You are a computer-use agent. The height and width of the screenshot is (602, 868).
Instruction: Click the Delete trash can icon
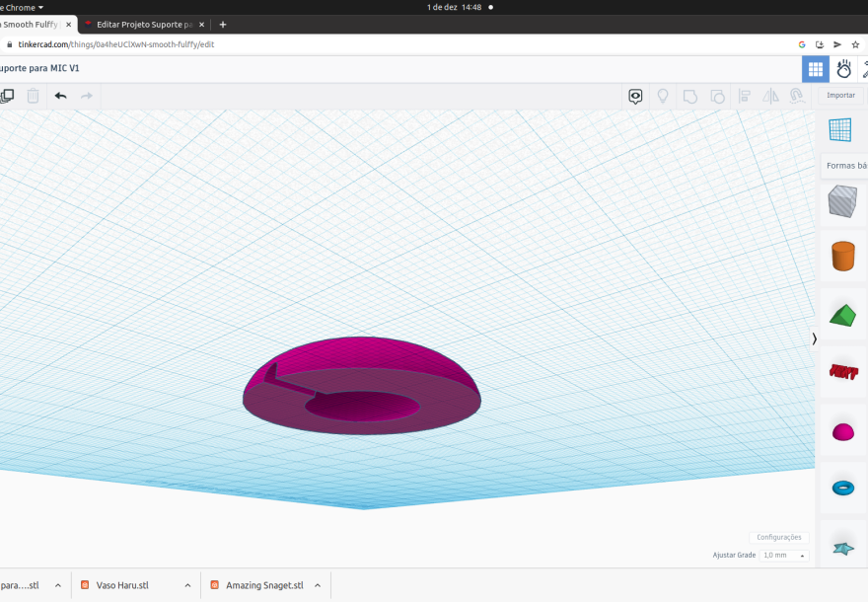(x=34, y=96)
